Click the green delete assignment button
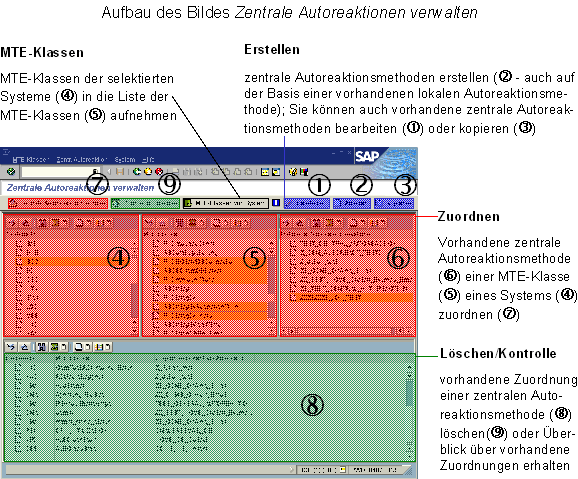This screenshot has height=479, width=578. (146, 203)
